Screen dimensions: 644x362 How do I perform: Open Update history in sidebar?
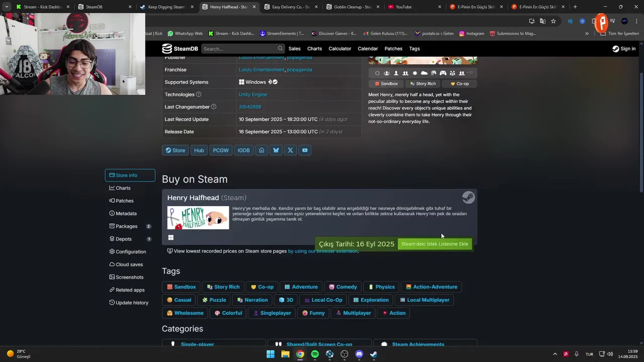click(x=129, y=303)
